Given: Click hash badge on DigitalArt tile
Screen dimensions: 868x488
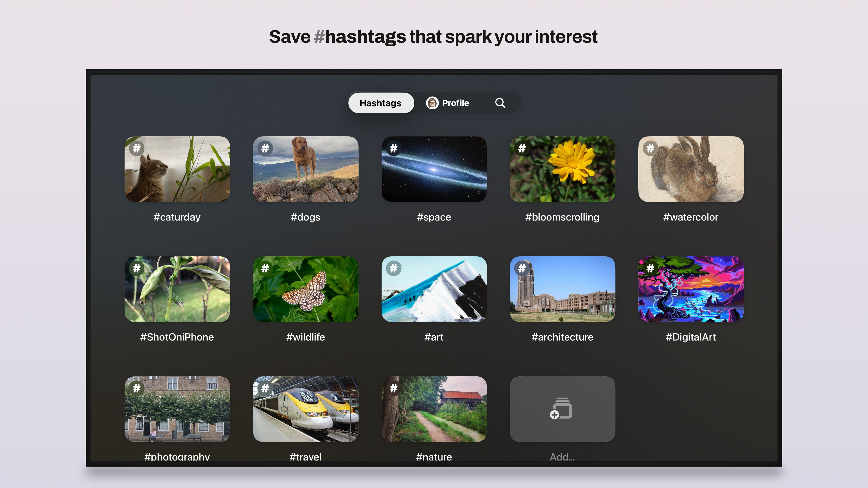Looking at the screenshot, I should tap(650, 268).
